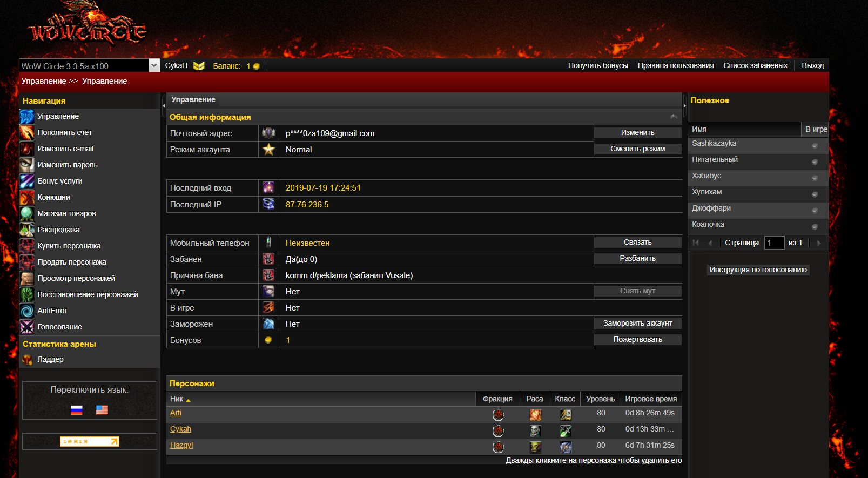Switch language using the Russian flag

click(77, 410)
